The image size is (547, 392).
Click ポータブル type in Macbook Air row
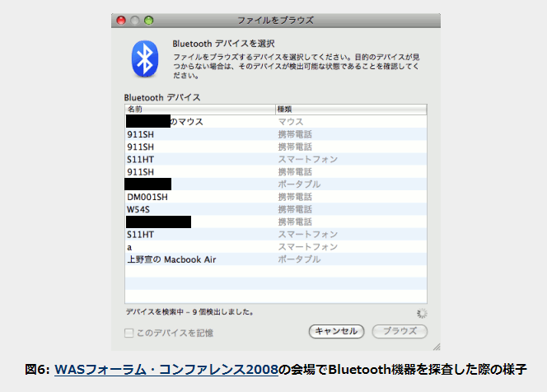click(x=299, y=259)
